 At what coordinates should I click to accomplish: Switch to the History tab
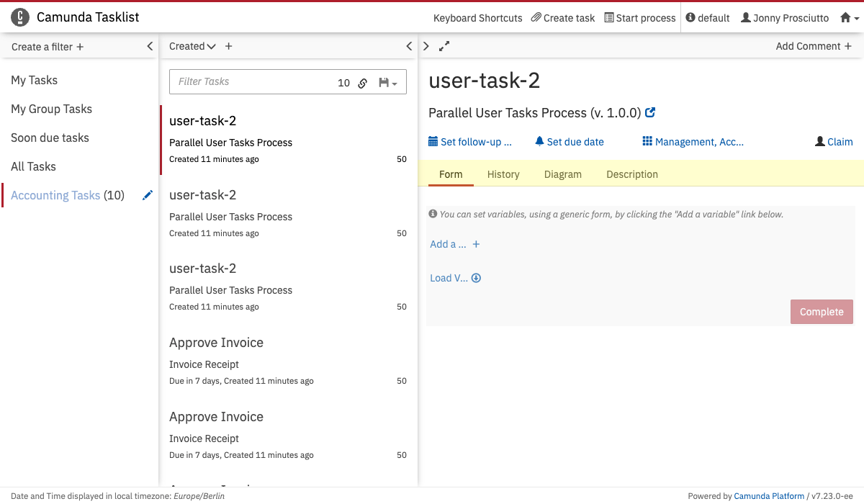[503, 174]
